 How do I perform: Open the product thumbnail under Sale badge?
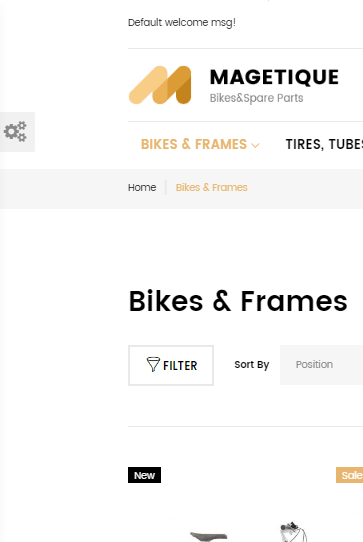pyautogui.click(x=294, y=532)
